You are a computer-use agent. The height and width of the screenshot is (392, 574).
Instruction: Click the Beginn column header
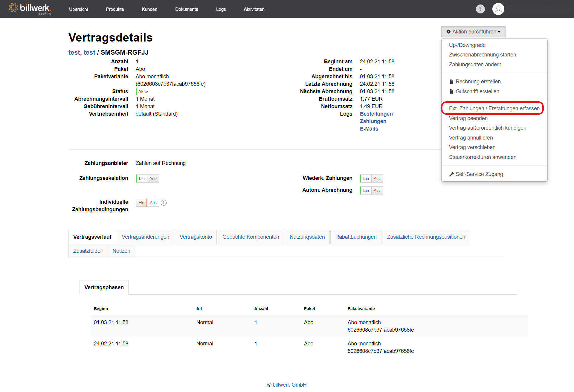(x=101, y=309)
